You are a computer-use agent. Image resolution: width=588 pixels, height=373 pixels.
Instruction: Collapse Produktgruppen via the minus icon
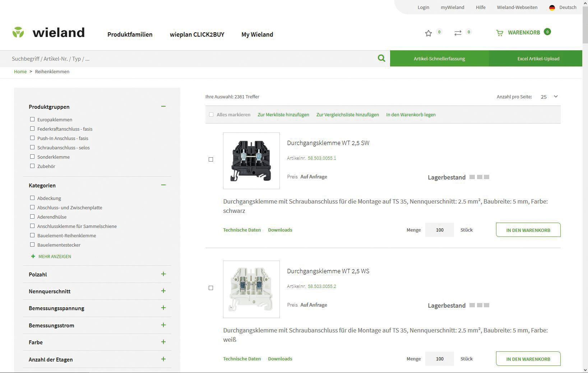pyautogui.click(x=163, y=106)
